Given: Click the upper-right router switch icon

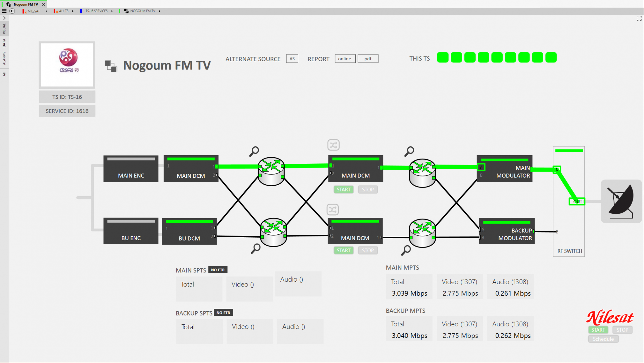Looking at the screenshot, I should coord(422,173).
